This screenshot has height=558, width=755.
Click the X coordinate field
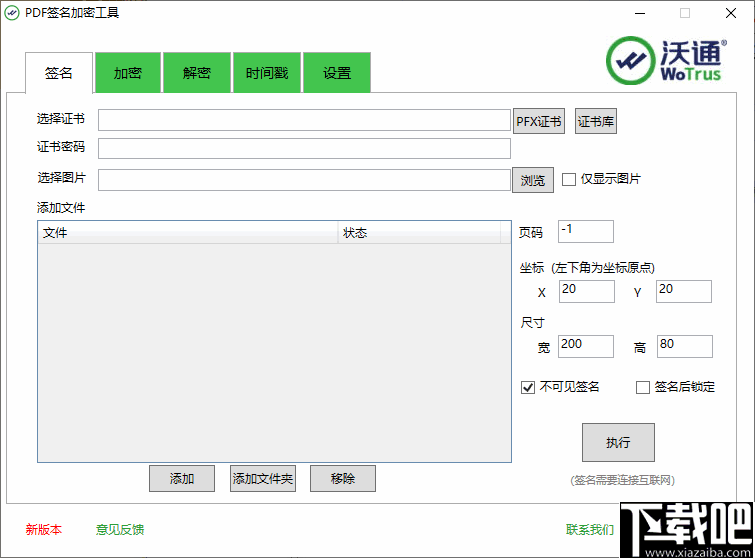(x=586, y=291)
